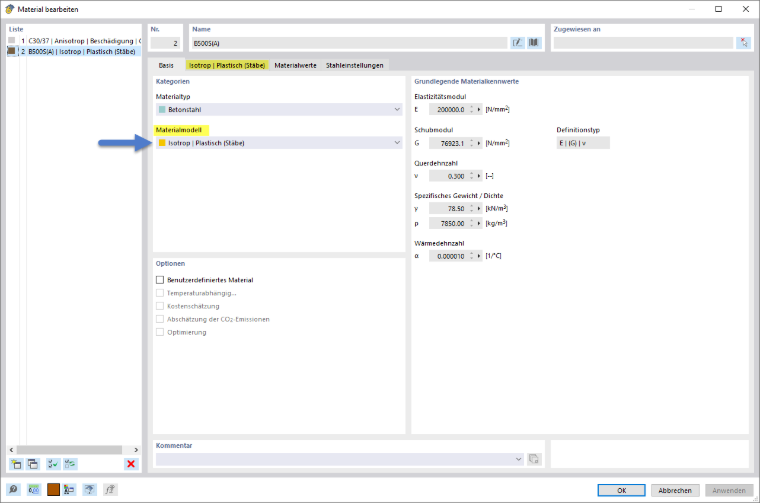This screenshot has height=503, width=760.
Task: Open the Definitionstyp E | (G) | v field
Action: (x=583, y=143)
